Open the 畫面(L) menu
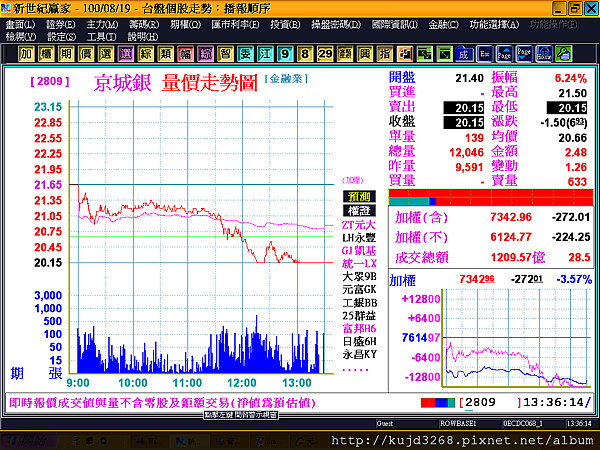The image size is (600, 450). [20, 25]
